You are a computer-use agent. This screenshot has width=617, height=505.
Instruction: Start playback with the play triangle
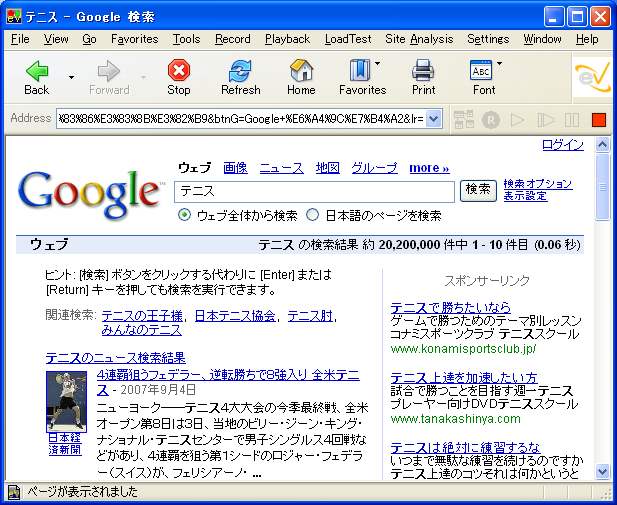click(x=517, y=120)
